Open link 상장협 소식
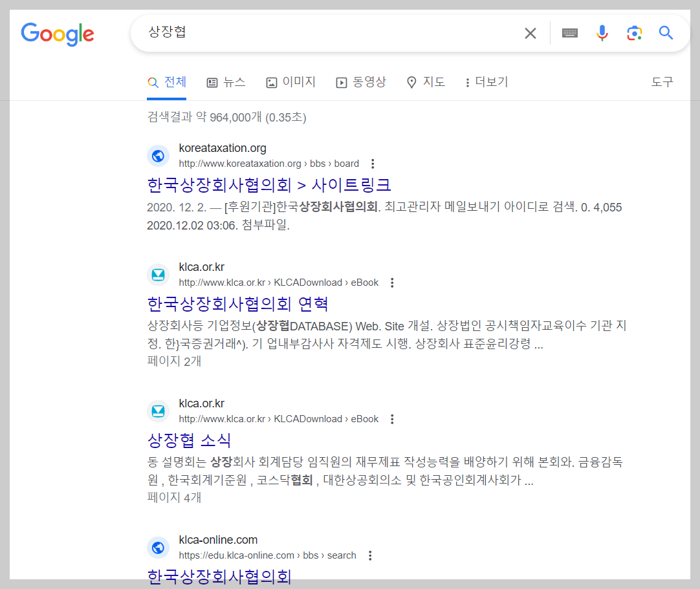 [189, 440]
